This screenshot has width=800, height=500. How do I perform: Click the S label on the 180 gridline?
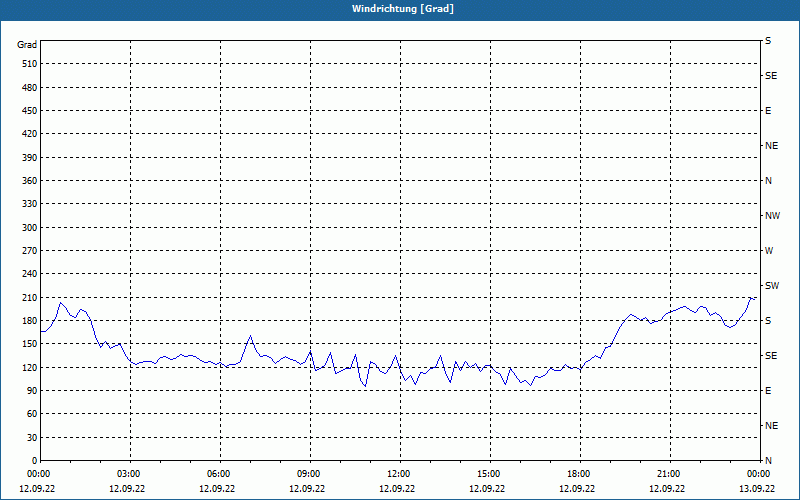[768, 320]
